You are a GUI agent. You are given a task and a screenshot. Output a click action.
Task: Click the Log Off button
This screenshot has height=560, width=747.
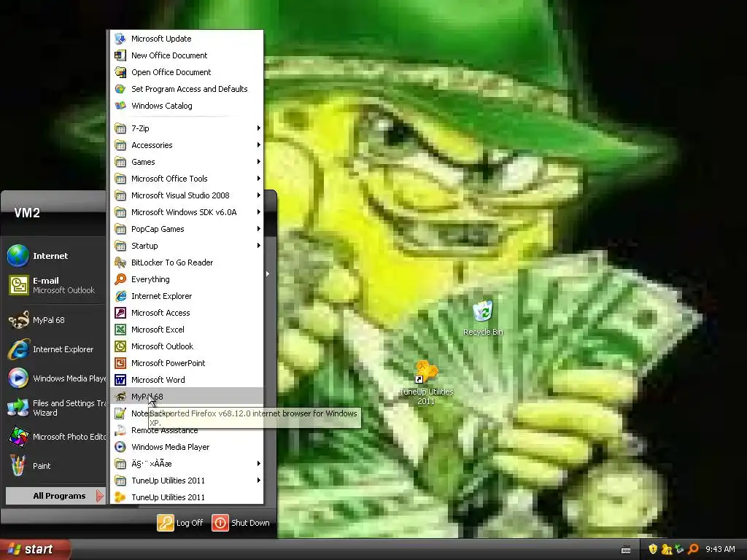tap(181, 522)
